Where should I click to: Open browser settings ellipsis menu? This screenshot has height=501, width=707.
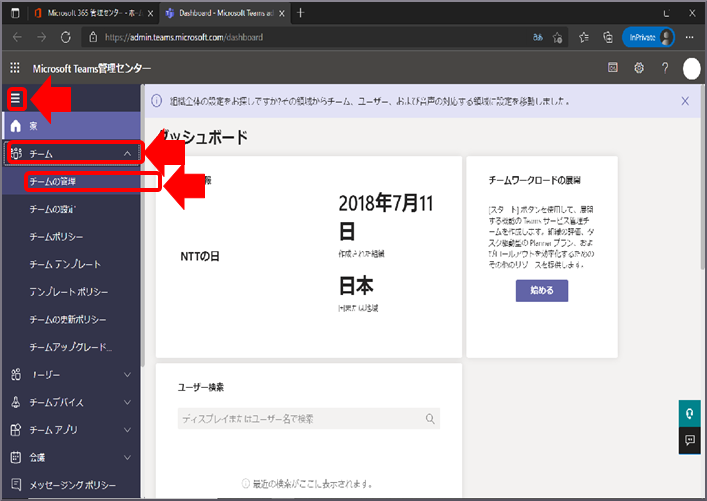point(689,37)
